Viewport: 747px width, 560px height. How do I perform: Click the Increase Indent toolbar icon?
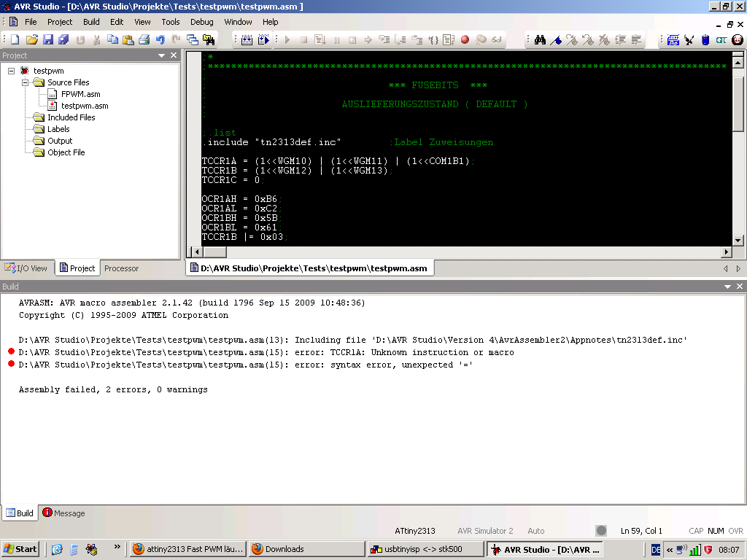coord(620,40)
